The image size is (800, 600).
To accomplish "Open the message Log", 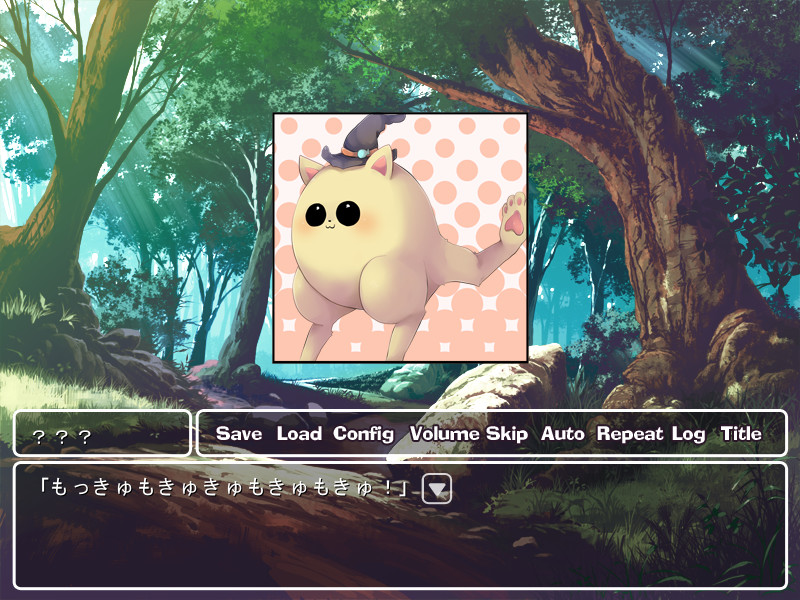I will [x=688, y=434].
